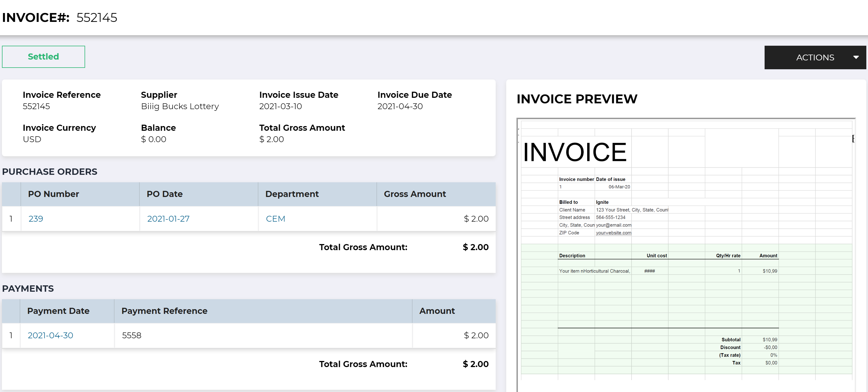Click the invoice number 552145 in page header
Viewport: 868px width, 392px height.
(97, 17)
